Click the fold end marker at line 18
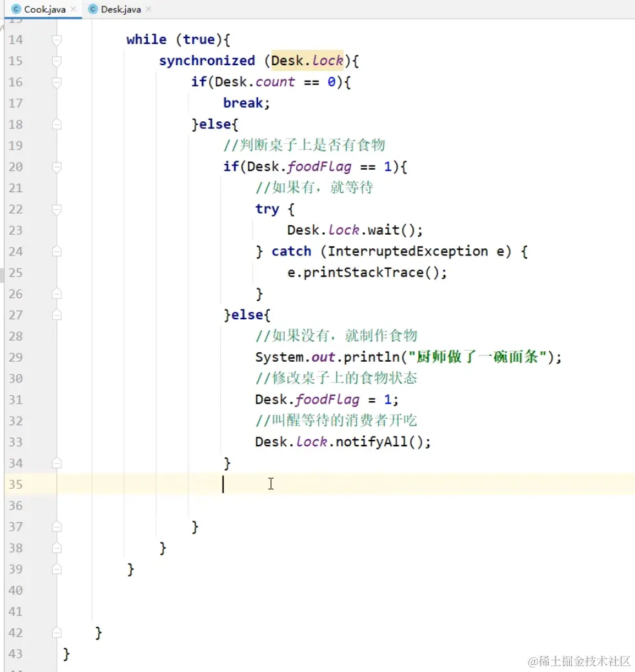The image size is (635, 672). [56, 124]
